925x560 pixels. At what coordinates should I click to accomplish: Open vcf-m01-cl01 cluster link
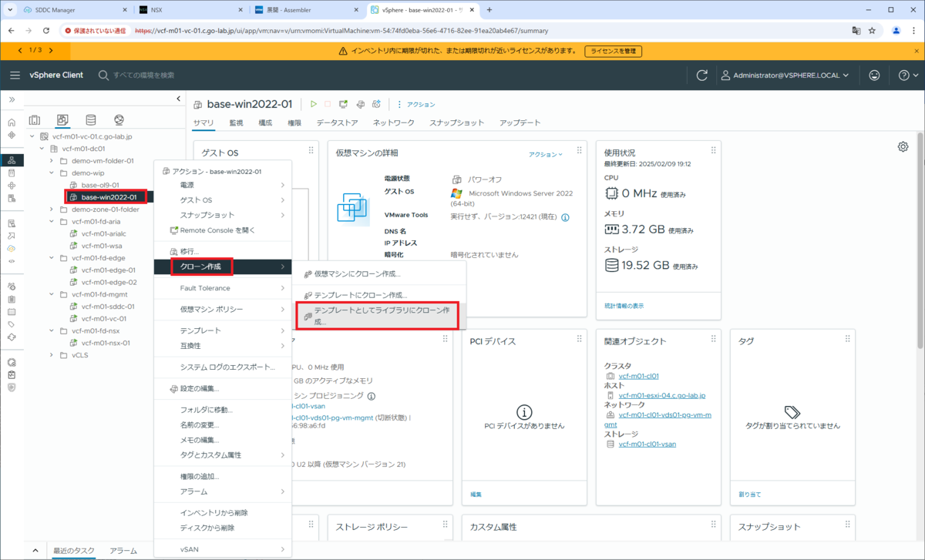[x=638, y=376]
